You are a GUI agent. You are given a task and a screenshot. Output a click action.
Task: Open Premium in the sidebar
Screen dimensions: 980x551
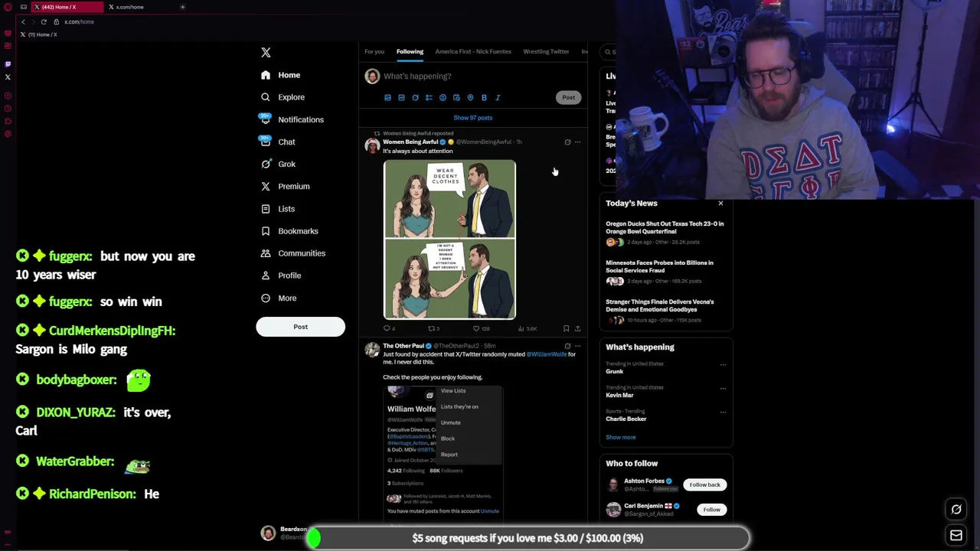285,186
